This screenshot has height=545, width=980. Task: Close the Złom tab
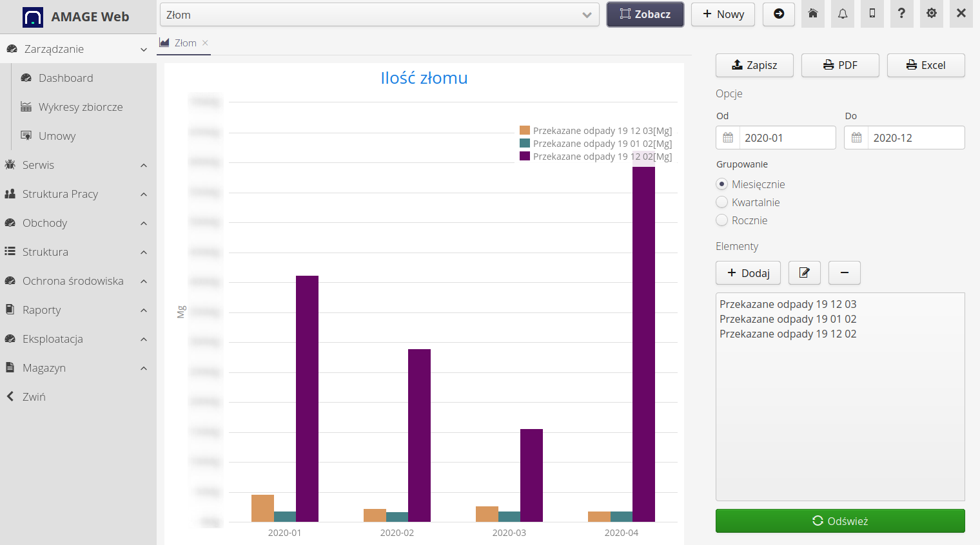[x=205, y=43]
